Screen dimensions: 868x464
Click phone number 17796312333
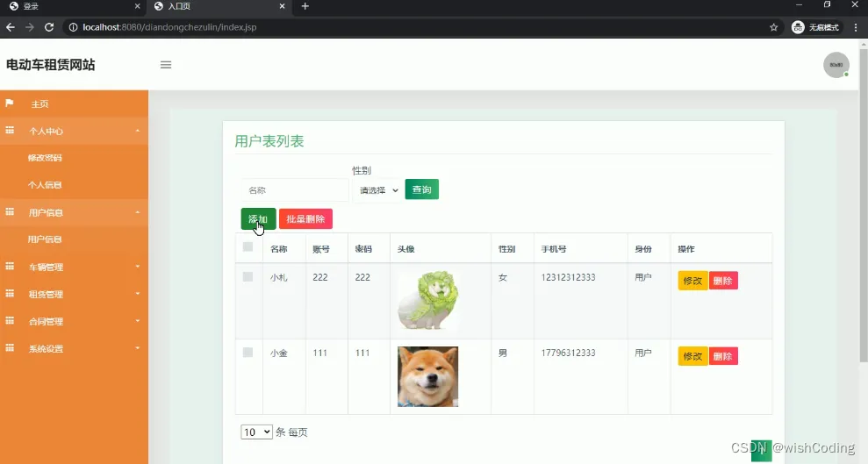[x=568, y=353]
